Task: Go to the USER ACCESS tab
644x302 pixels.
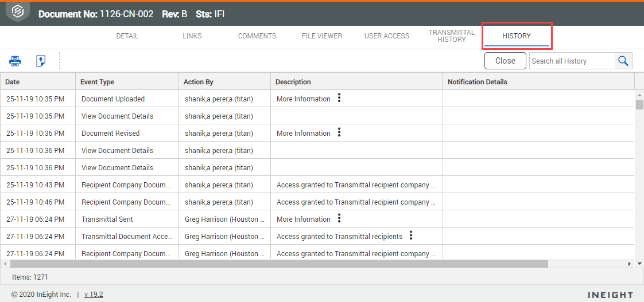Action: pyautogui.click(x=387, y=36)
